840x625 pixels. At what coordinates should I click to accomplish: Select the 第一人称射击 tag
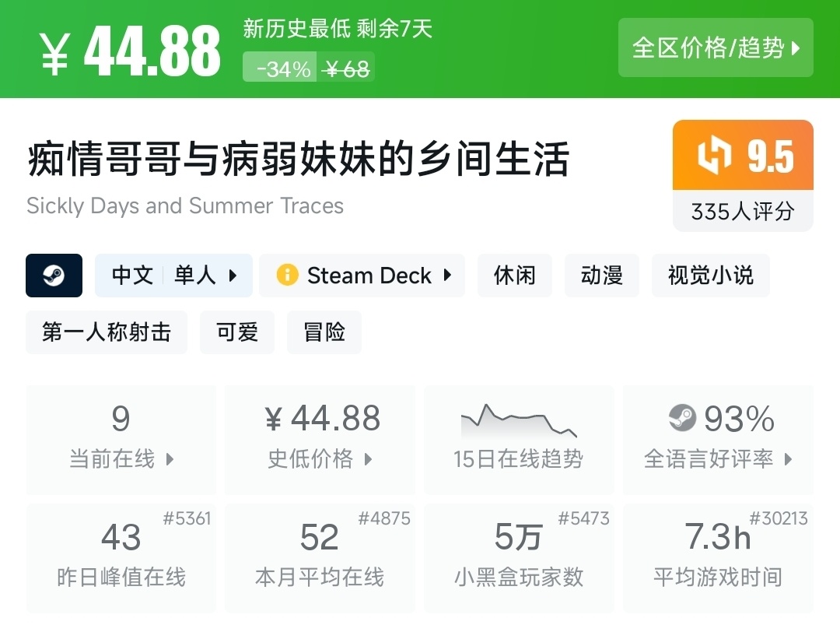click(x=107, y=332)
